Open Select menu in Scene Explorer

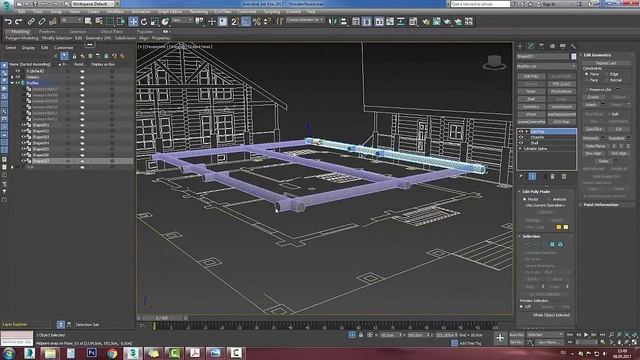tap(11, 48)
